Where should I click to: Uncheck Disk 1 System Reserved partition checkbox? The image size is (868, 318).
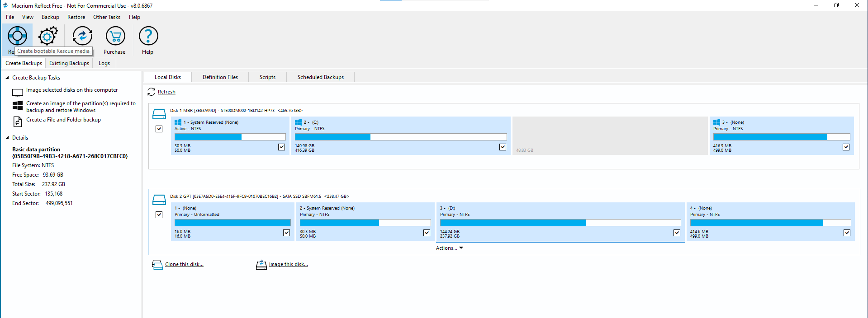(x=282, y=147)
